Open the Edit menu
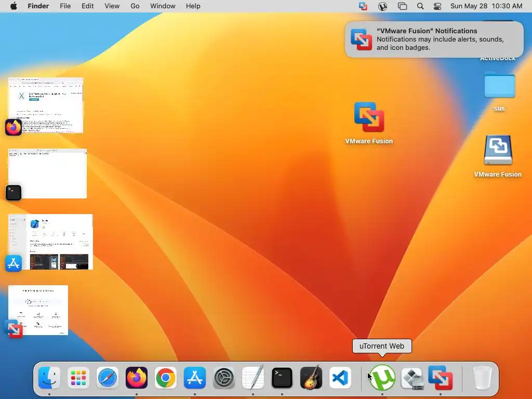The image size is (532, 399). 87,6
